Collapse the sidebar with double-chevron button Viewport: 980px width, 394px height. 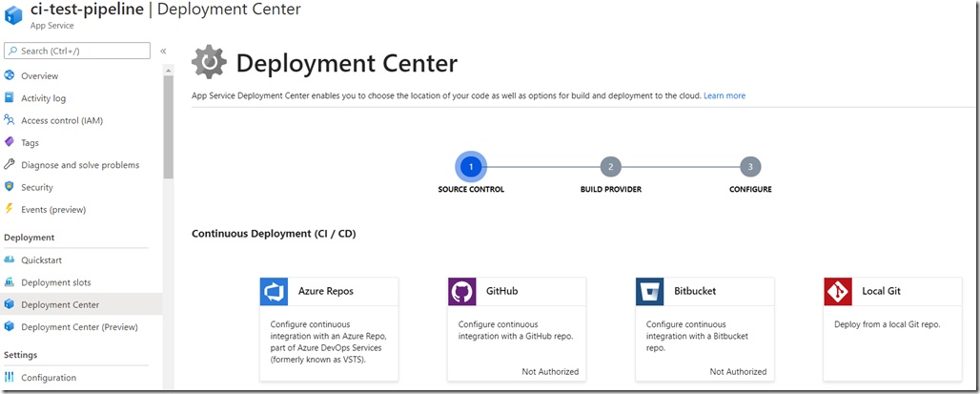click(x=163, y=52)
